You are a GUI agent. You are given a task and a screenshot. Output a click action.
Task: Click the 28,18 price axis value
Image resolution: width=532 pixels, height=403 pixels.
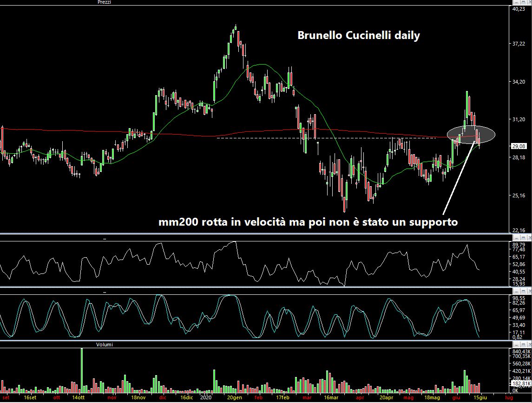click(519, 157)
